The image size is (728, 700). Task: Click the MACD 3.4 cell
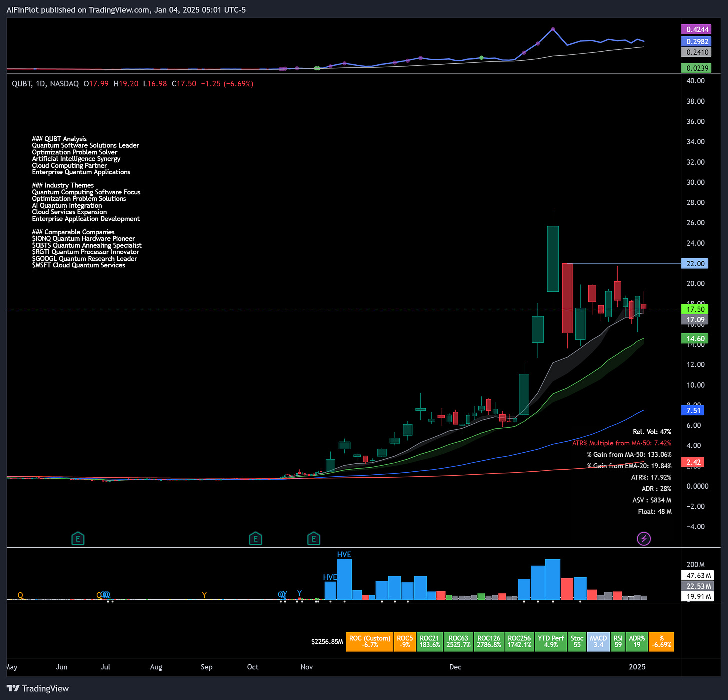[598, 642]
